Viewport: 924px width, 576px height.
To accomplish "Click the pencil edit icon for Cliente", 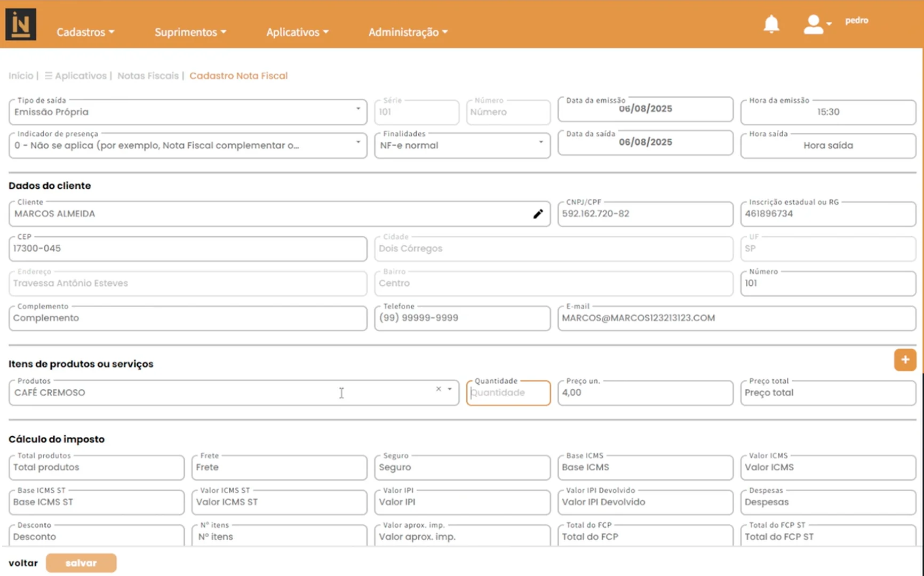I will pyautogui.click(x=538, y=214).
